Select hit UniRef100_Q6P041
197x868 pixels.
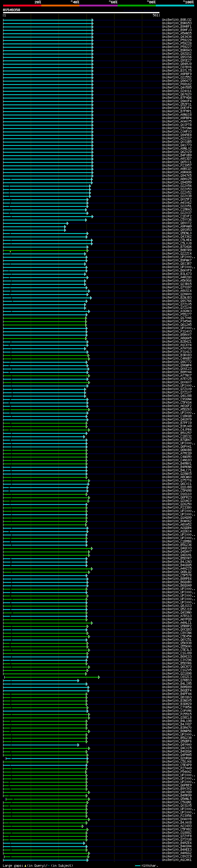click(x=177, y=447)
